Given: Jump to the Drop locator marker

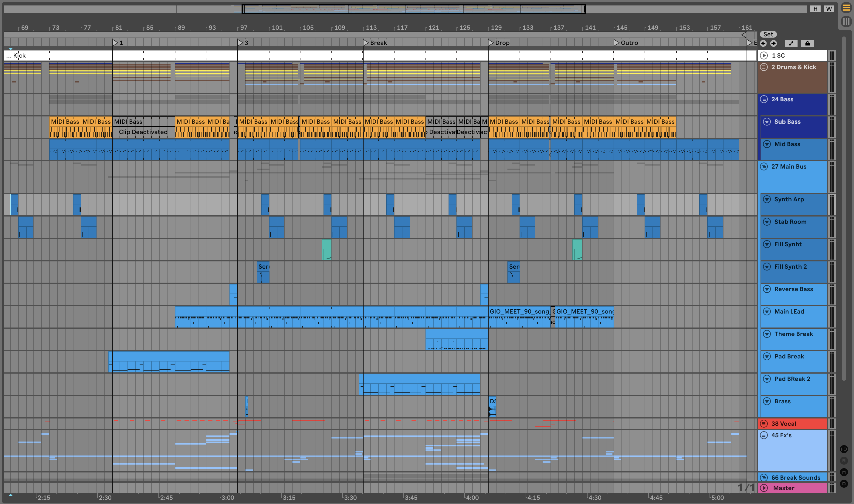Looking at the screenshot, I should (x=491, y=43).
